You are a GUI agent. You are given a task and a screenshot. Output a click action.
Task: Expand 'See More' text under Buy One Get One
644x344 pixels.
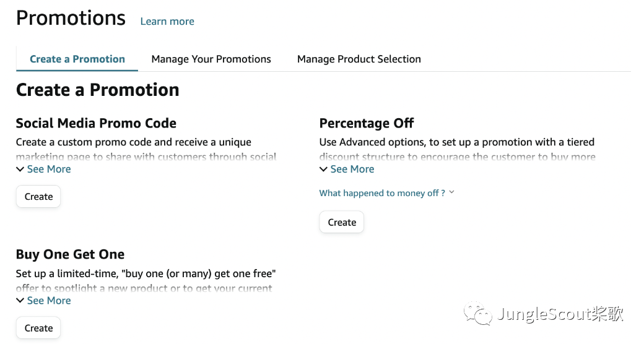click(x=49, y=301)
